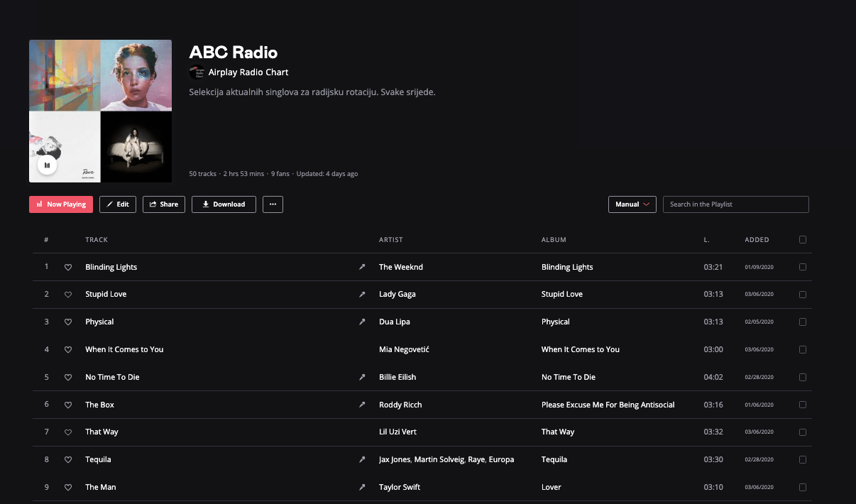Click the heart icon for The Man
856x504 pixels.
pos(68,488)
